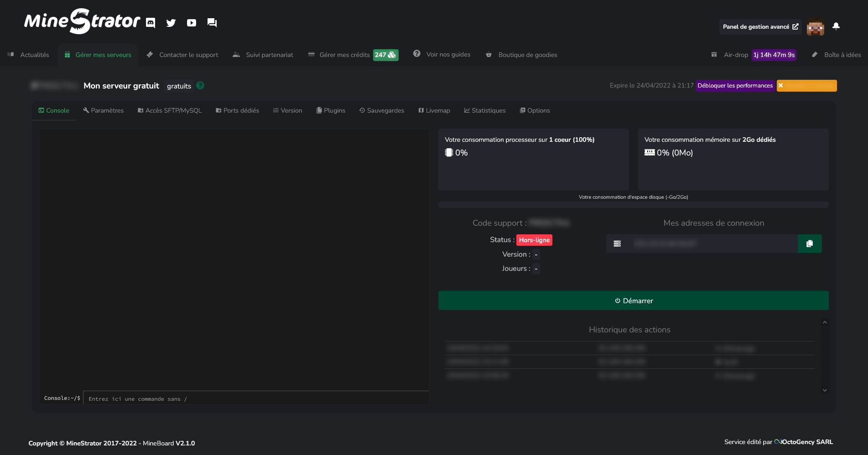
Task: Click the processor 0% usage value
Action: pyautogui.click(x=461, y=153)
